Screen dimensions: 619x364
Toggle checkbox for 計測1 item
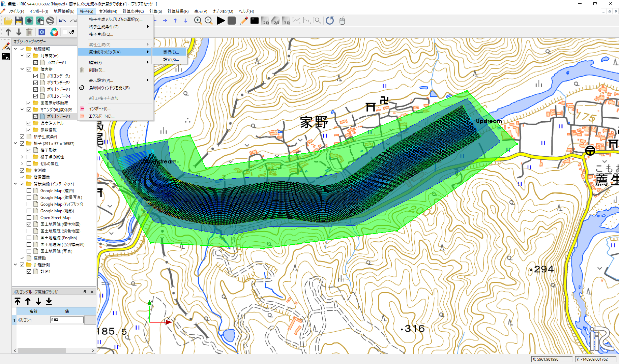pos(29,271)
